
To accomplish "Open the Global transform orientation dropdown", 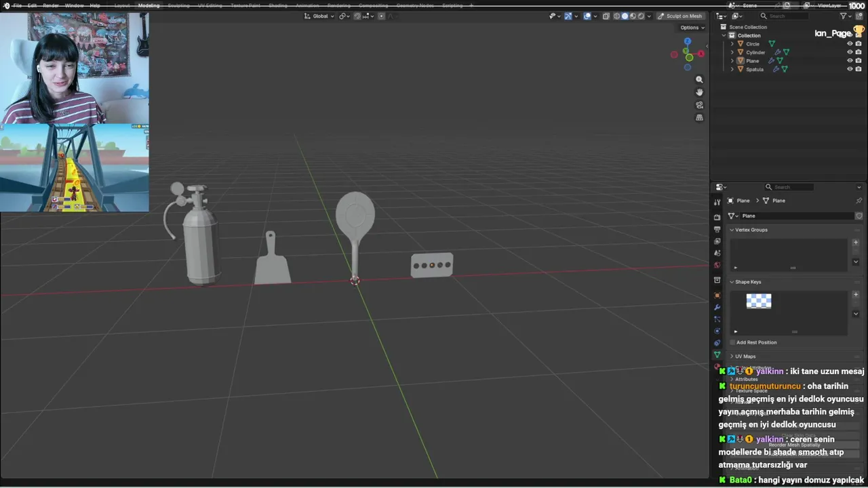I will [319, 16].
